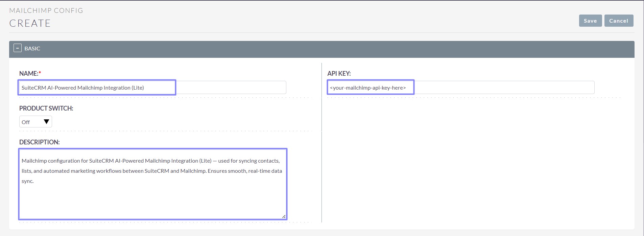This screenshot has width=644, height=236.
Task: Click the API KEY field label
Action: (339, 73)
